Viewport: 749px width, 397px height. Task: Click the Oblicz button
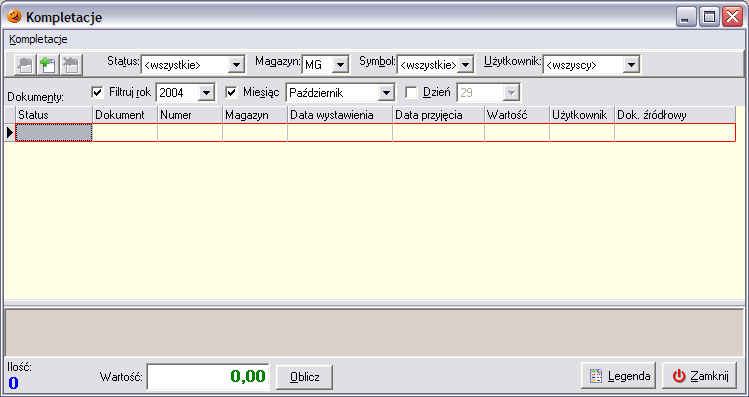[305, 377]
